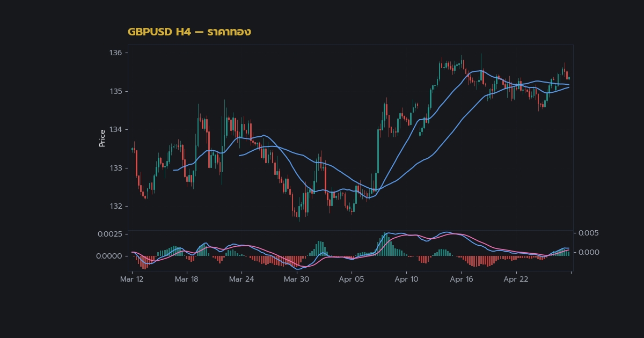The height and width of the screenshot is (338, 644).
Task: Select the 136 price axis label
Action: coord(116,53)
